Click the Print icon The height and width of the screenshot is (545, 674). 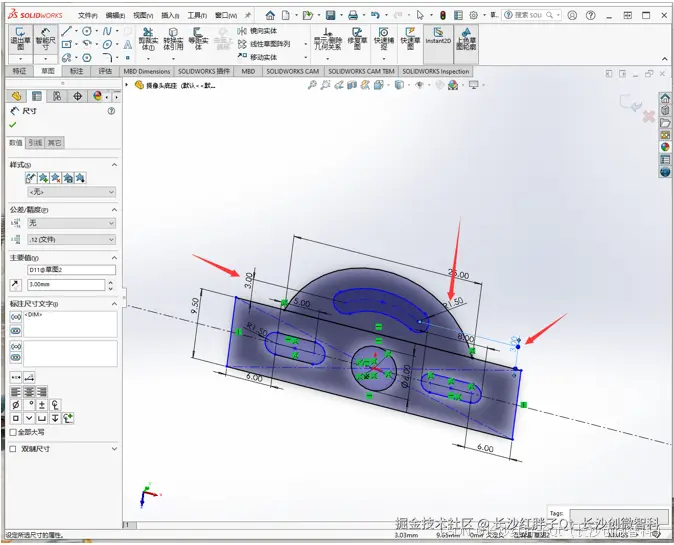353,15
